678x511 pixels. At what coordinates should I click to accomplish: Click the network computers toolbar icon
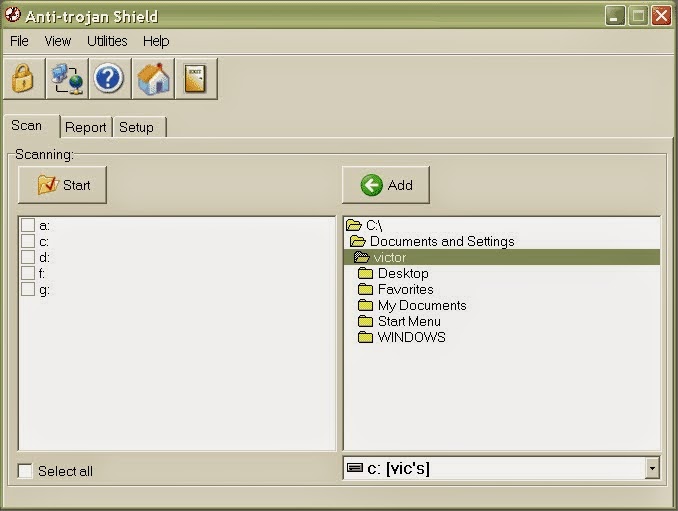point(67,78)
